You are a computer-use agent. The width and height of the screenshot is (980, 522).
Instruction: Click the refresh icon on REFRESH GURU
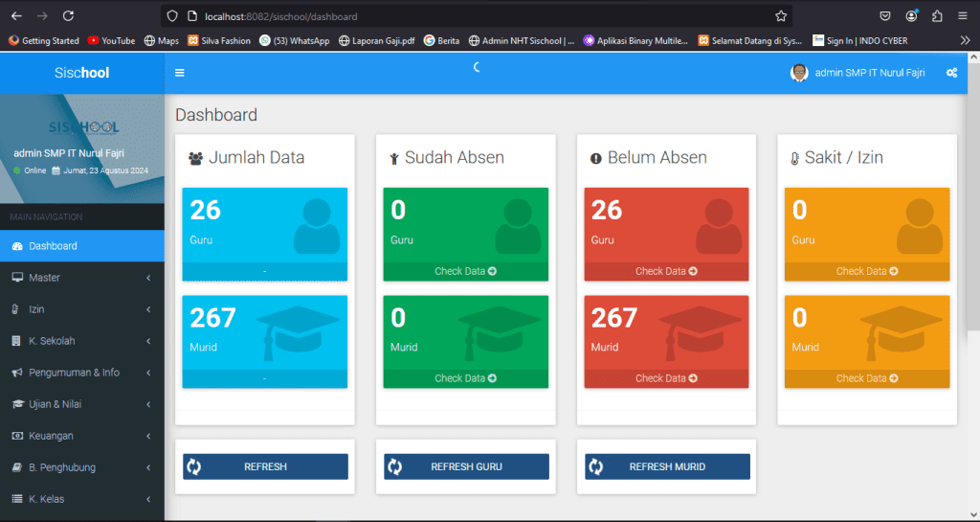[394, 466]
